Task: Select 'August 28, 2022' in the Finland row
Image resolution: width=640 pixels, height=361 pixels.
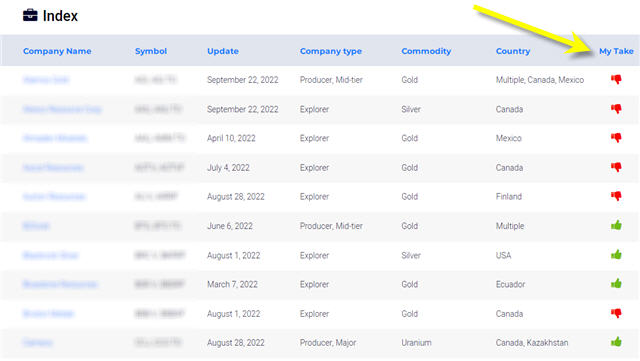Action: pyautogui.click(x=236, y=197)
